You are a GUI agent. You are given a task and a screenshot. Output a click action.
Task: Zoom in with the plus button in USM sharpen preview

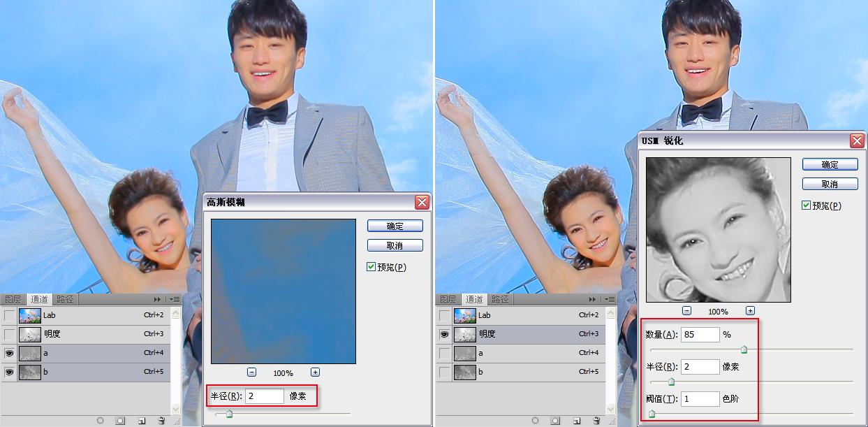click(x=751, y=310)
